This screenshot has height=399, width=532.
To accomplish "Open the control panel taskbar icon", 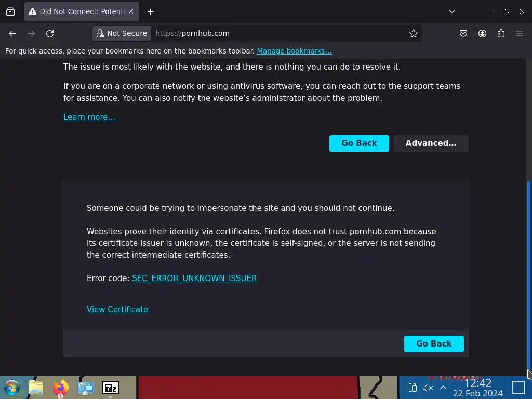I will (86, 388).
